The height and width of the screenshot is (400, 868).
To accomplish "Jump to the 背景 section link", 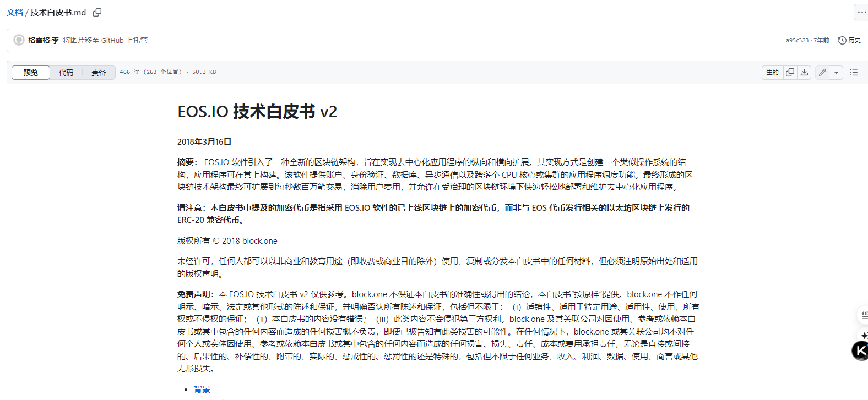I will coord(202,390).
